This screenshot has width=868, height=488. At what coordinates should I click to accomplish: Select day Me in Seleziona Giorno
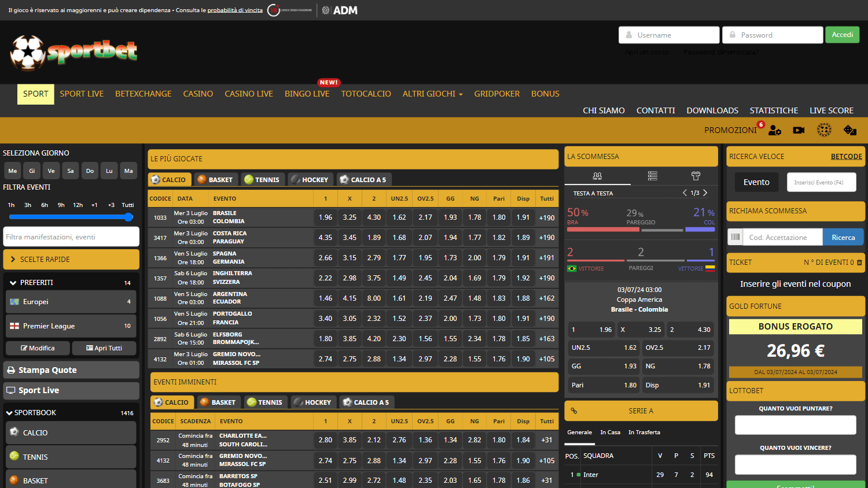(x=13, y=171)
